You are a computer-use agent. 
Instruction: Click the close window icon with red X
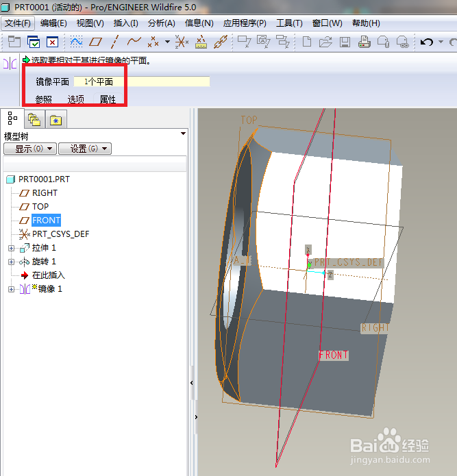(x=52, y=42)
